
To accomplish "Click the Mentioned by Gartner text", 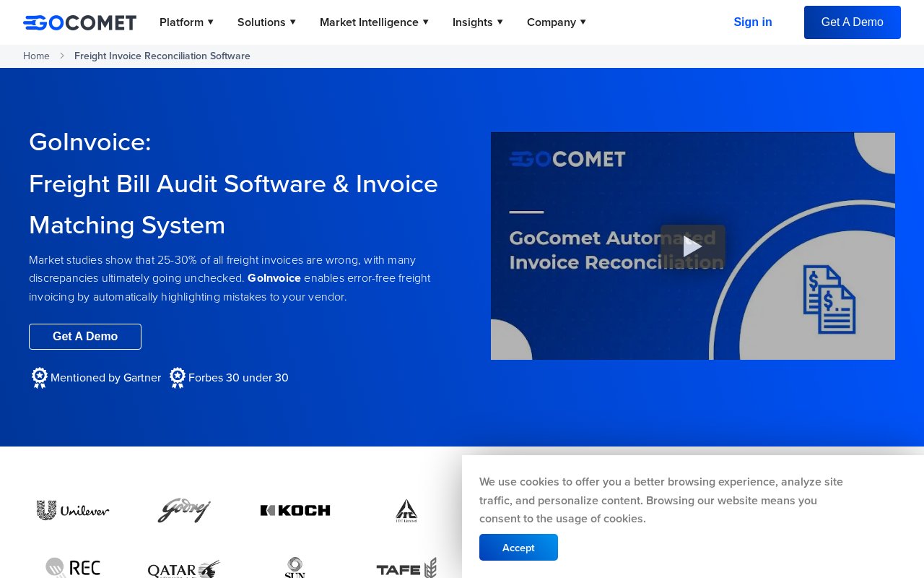I will click(x=106, y=378).
